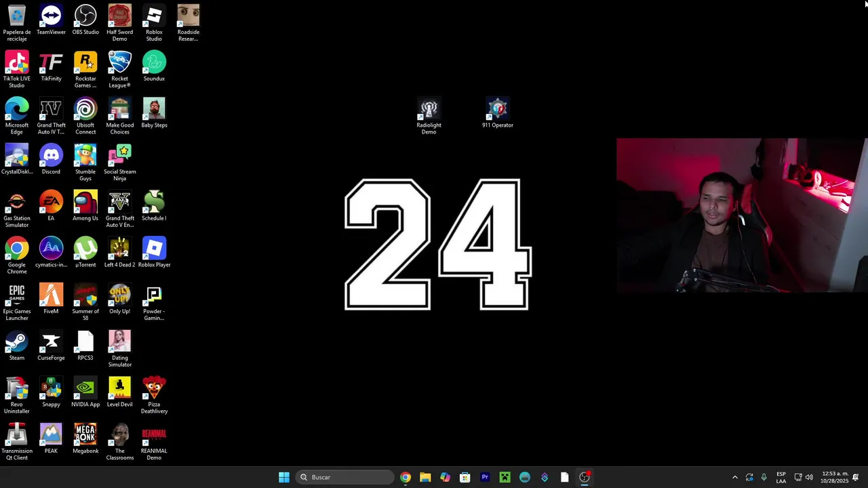Select the Roblox Player shortcut
This screenshot has height=488, width=868.
[154, 253]
